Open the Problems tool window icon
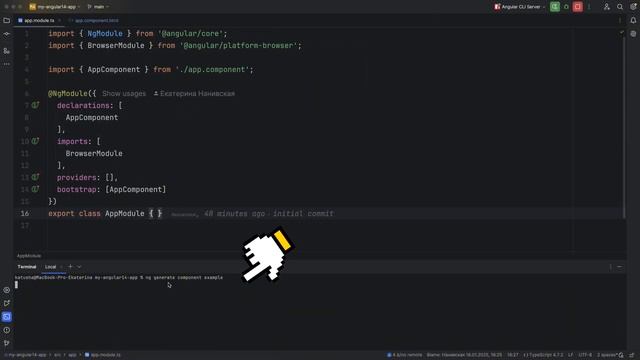 click(x=7, y=330)
